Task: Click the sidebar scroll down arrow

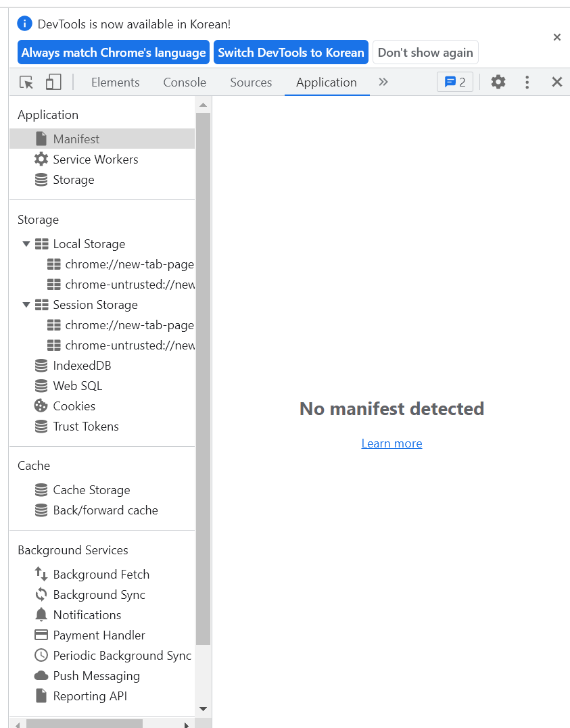Action: click(x=203, y=708)
